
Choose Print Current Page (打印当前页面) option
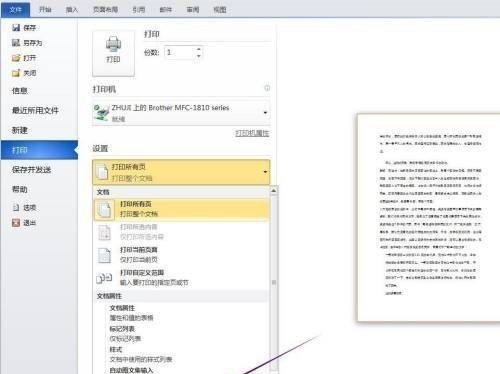[181, 255]
